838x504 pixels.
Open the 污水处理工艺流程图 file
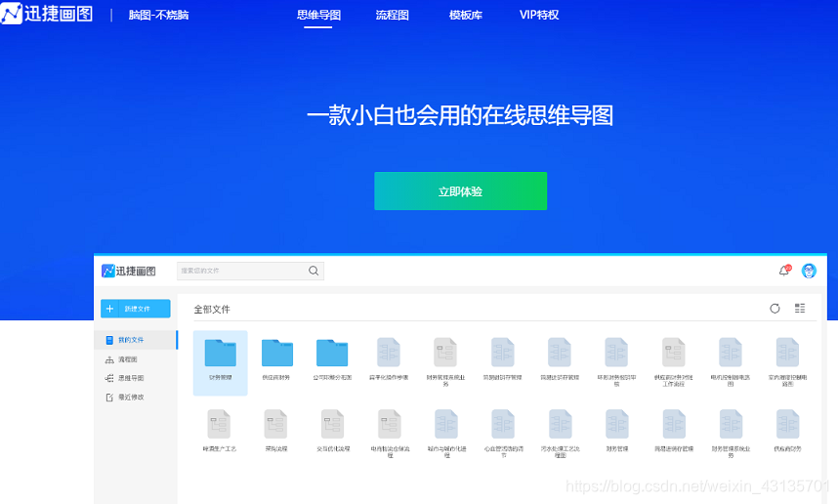[x=560, y=434]
